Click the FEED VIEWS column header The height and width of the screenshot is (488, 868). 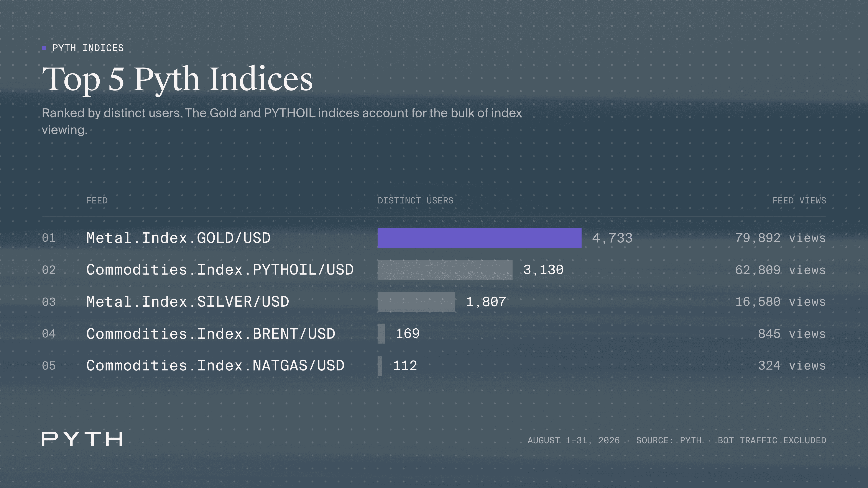799,201
